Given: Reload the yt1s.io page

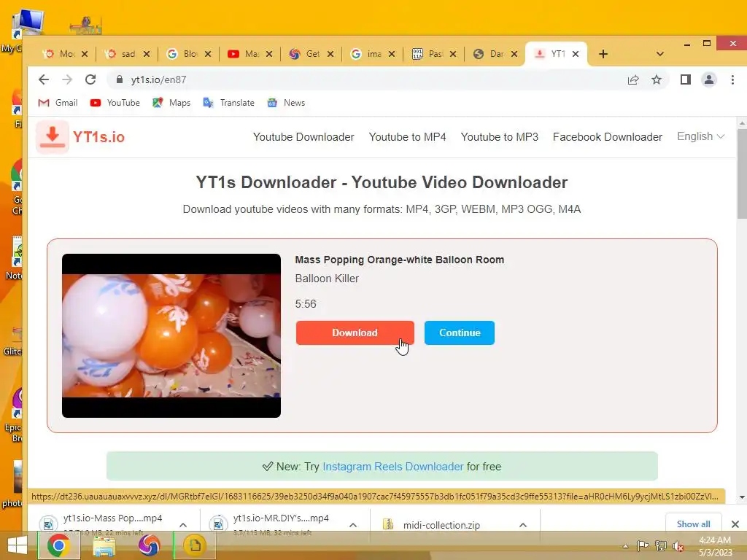Looking at the screenshot, I should [90, 79].
